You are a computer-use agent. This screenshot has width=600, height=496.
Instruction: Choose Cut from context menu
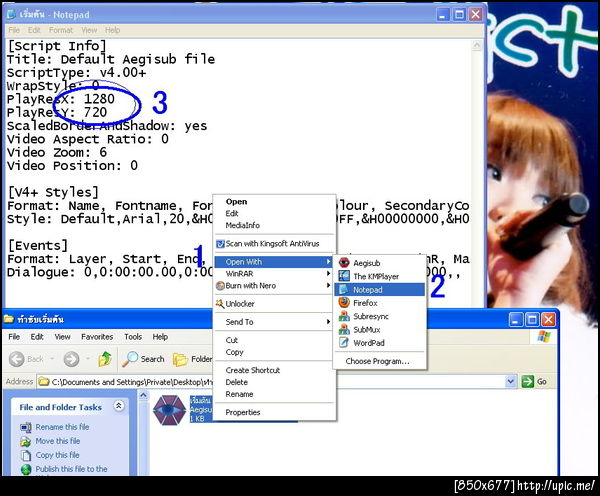click(274, 340)
